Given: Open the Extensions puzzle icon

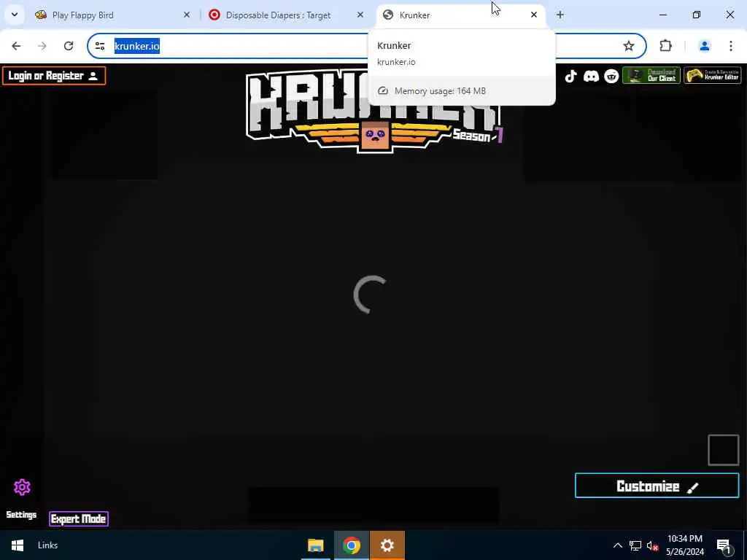Looking at the screenshot, I should 665,46.
